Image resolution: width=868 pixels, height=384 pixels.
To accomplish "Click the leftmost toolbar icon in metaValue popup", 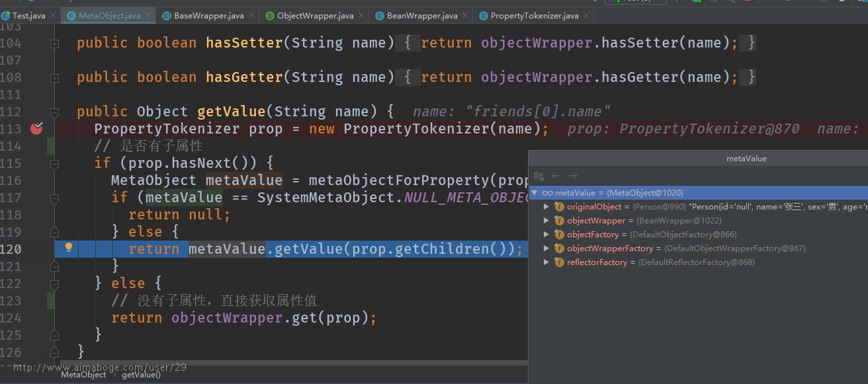I will [539, 176].
